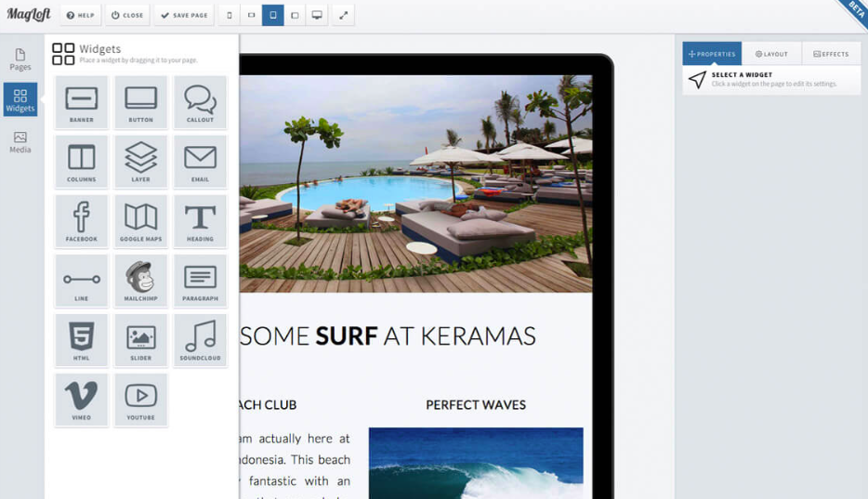The image size is (868, 499).
Task: Select the Paragraph widget
Action: click(x=200, y=281)
